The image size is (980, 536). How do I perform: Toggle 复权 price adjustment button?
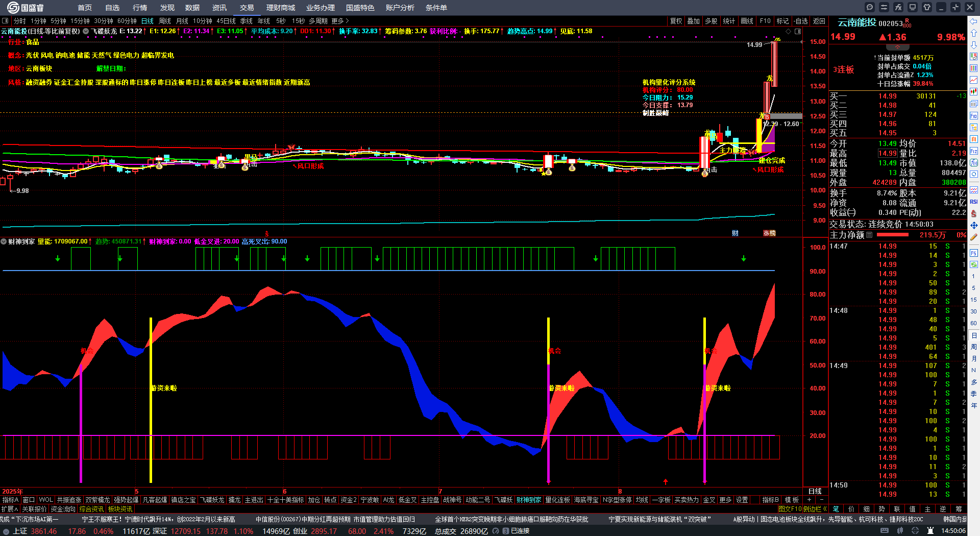[676, 21]
